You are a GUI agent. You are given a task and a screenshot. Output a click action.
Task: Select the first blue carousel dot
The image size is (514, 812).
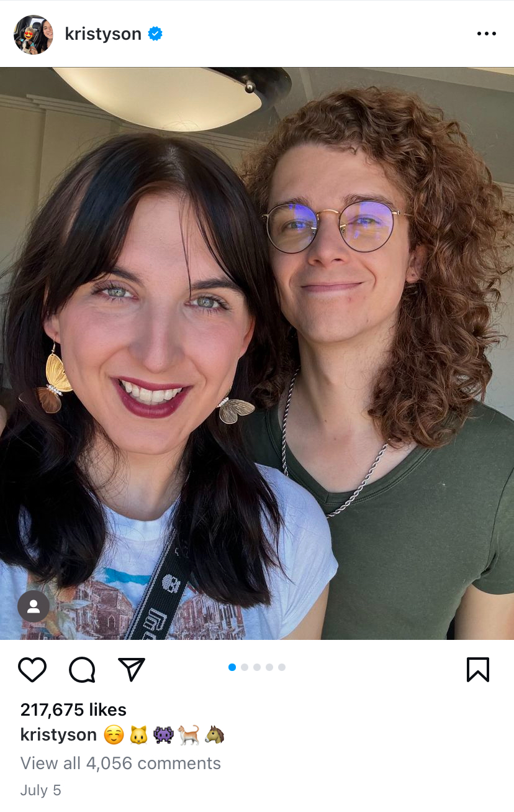(232, 667)
